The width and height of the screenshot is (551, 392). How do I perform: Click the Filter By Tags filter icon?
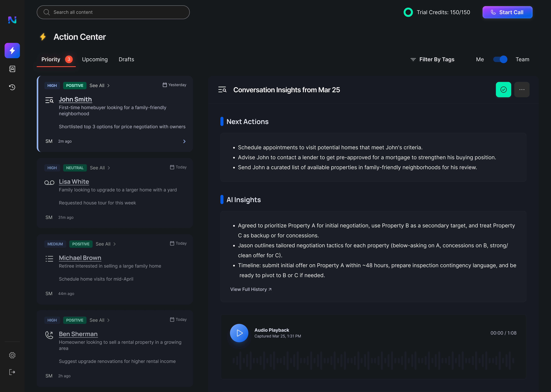coord(413,60)
